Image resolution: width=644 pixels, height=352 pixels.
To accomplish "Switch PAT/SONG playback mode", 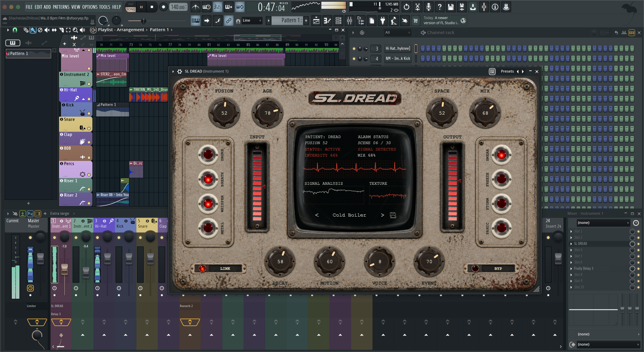I will pyautogui.click(x=131, y=7).
